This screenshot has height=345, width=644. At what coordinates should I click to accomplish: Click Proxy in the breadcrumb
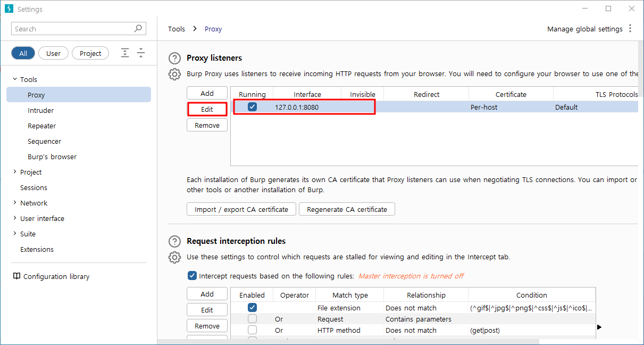213,29
